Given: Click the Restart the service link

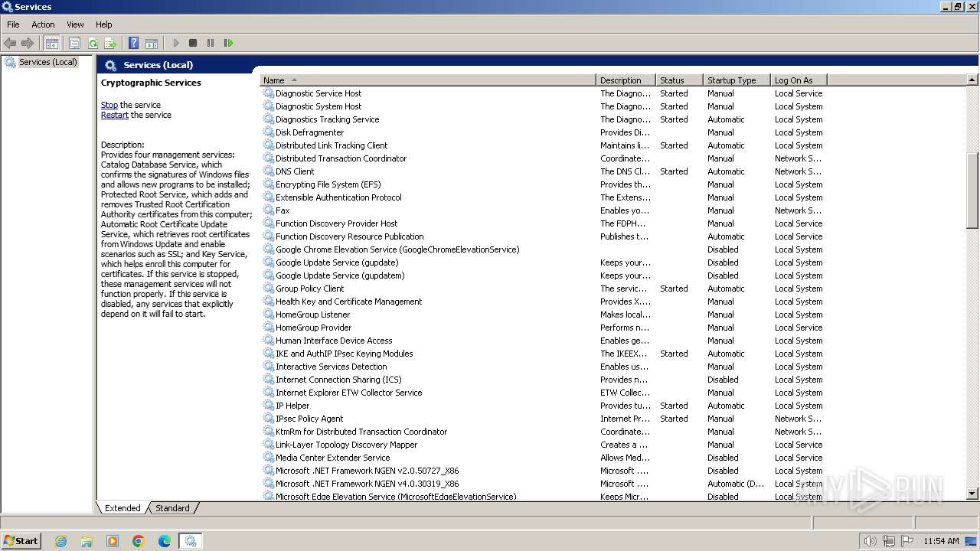Looking at the screenshot, I should [115, 115].
